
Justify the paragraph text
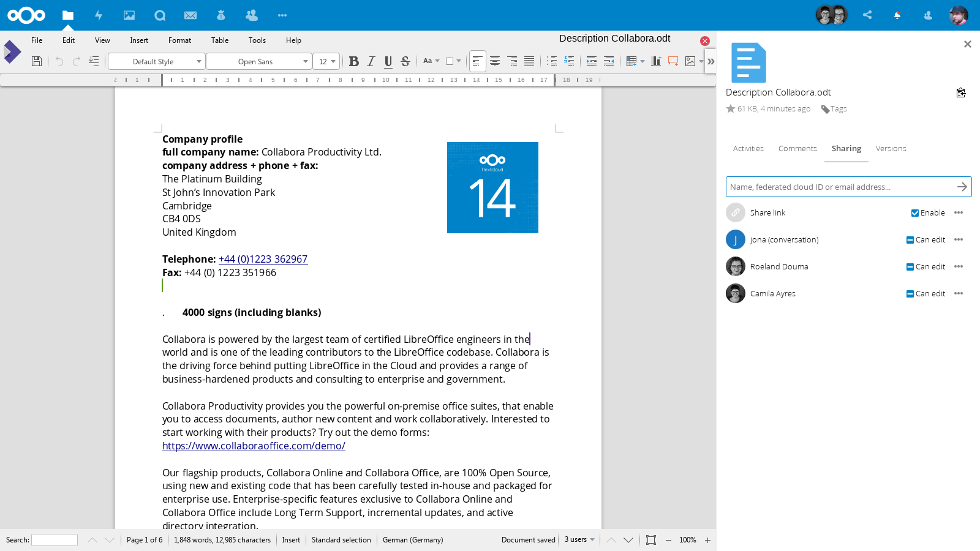pyautogui.click(x=529, y=61)
